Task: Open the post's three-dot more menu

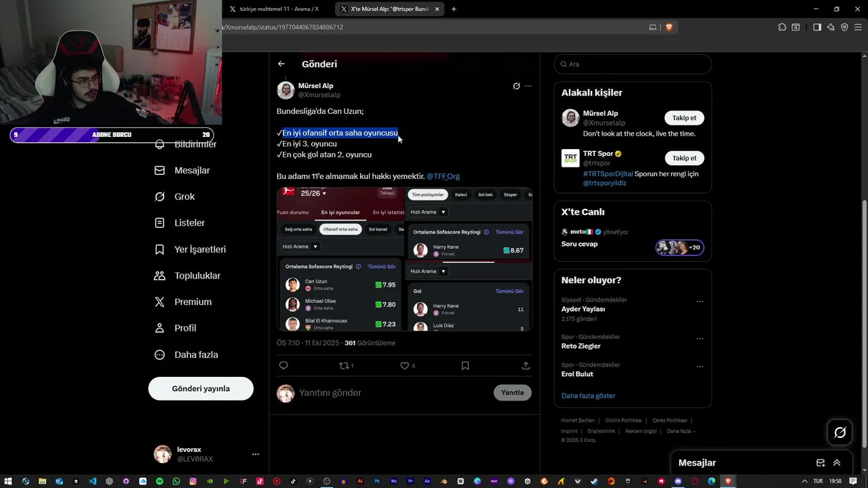Action: pyautogui.click(x=528, y=86)
